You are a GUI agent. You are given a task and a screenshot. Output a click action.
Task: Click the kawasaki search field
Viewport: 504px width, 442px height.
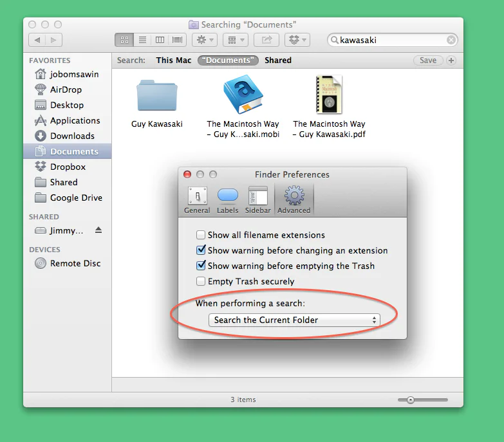click(392, 40)
